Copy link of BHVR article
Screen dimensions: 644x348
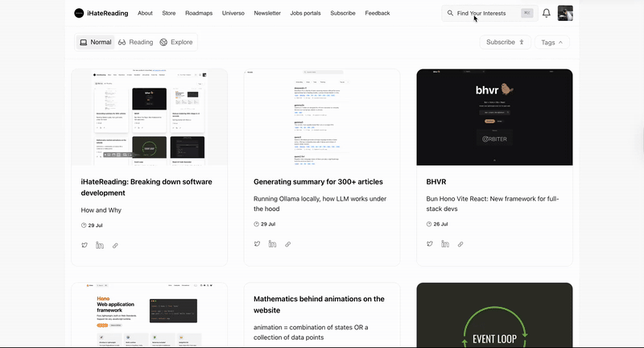click(460, 244)
